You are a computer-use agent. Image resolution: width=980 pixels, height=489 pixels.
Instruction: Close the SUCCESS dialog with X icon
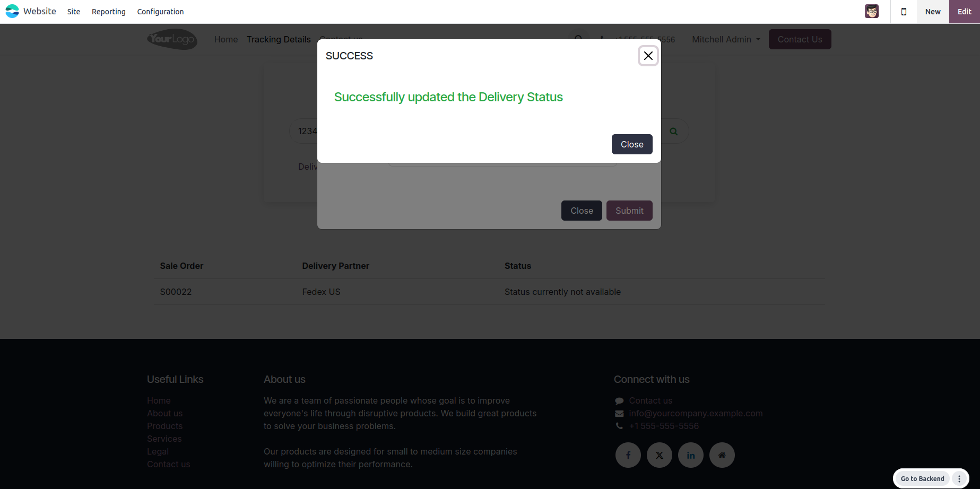[x=648, y=56]
